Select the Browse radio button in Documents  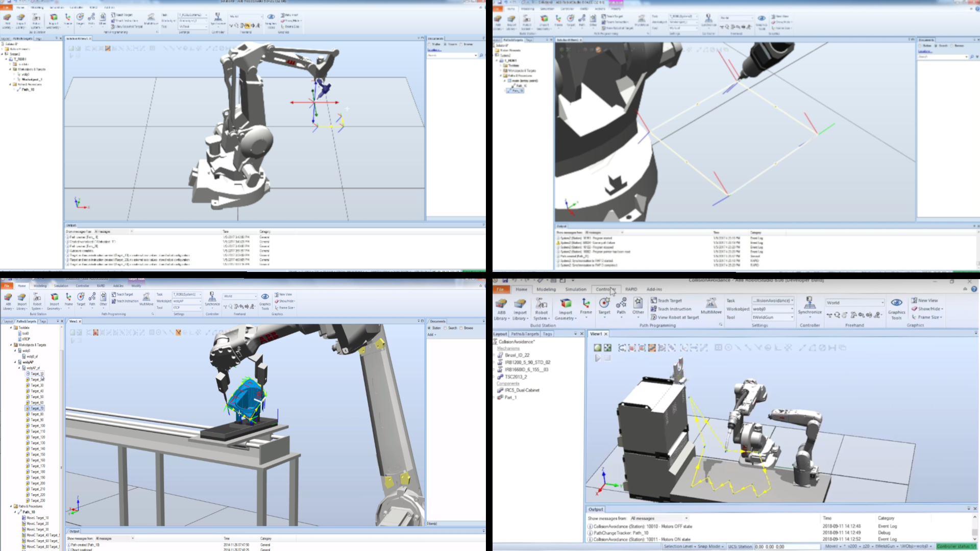point(461,328)
